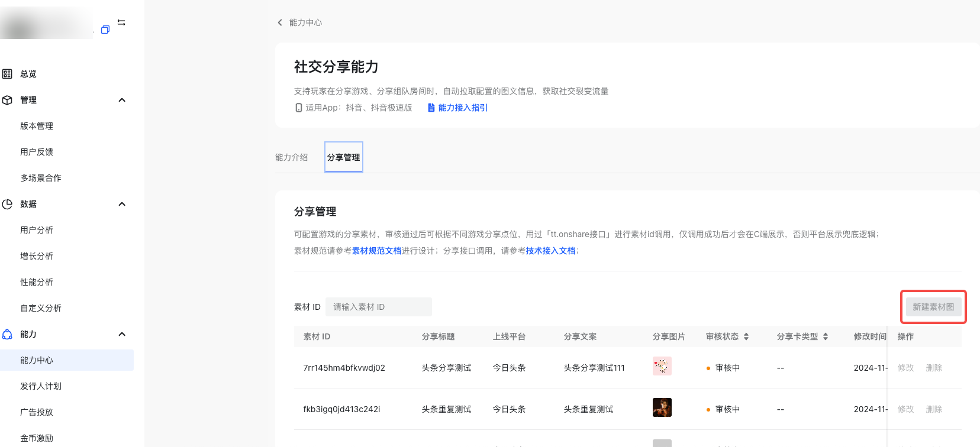Collapse the 数据 sidebar section chevron
Screen dimensions: 980x447
click(122, 204)
